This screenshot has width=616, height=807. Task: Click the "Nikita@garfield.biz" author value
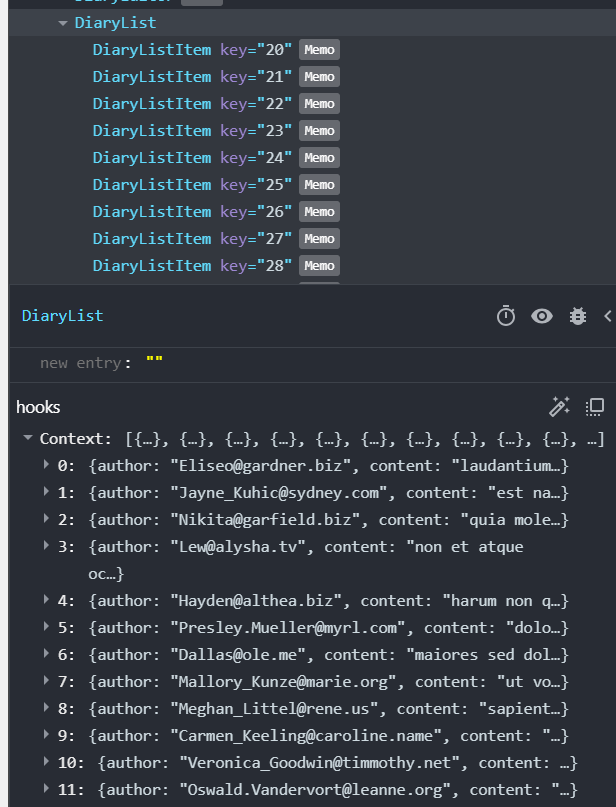265,520
